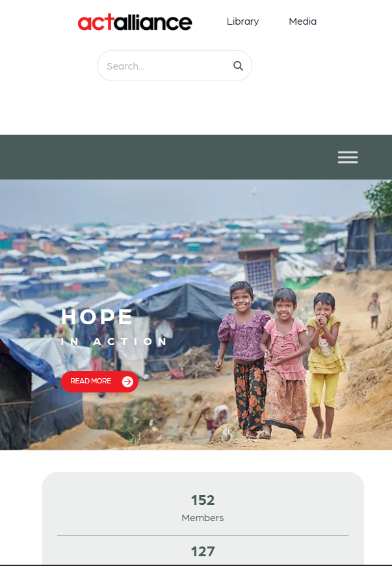392x566 pixels.
Task: Click the magnifier search icon
Action: point(238,66)
